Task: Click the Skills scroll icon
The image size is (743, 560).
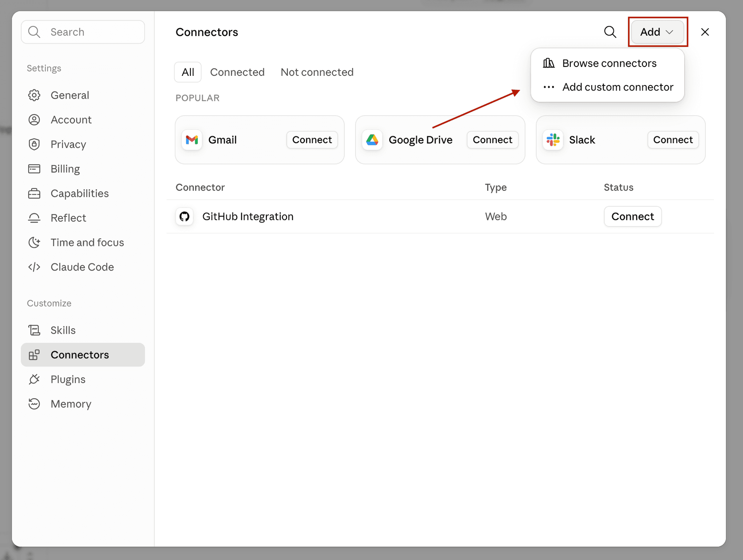Action: (x=34, y=330)
